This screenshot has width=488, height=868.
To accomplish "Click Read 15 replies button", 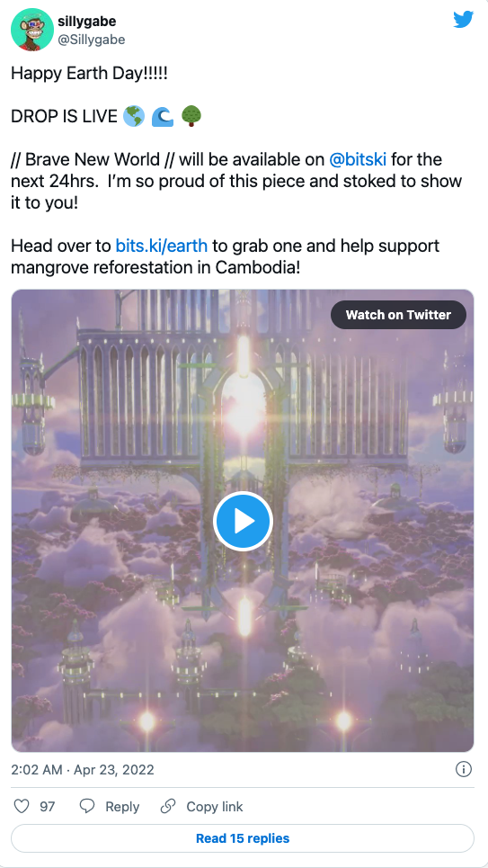I will pos(243,838).
